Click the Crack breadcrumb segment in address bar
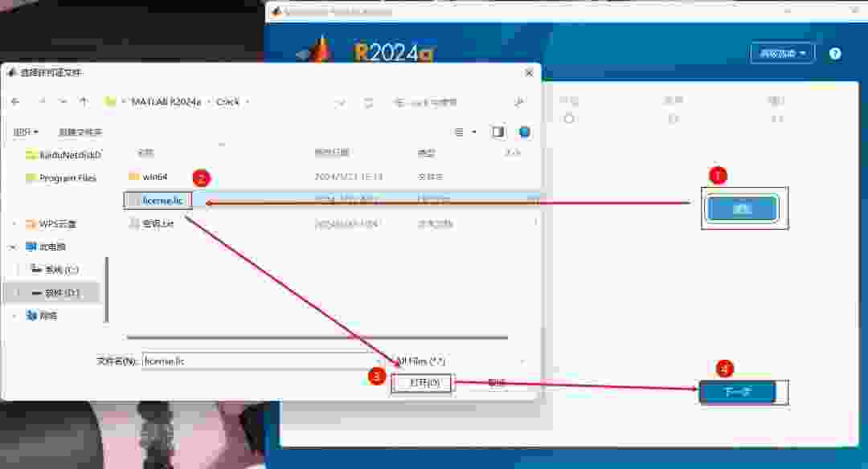The width and height of the screenshot is (868, 469). 227,102
